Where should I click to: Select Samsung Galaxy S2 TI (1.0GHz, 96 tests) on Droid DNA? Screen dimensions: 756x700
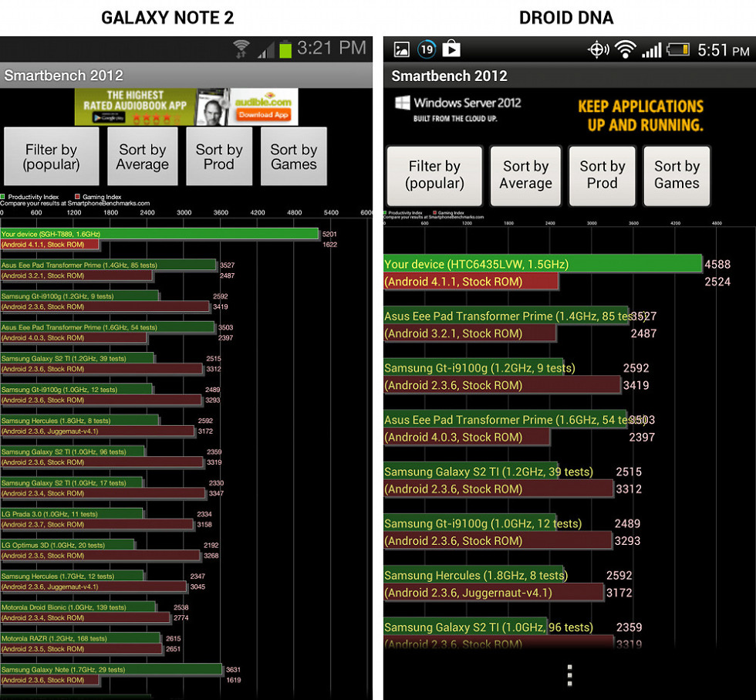(x=499, y=634)
